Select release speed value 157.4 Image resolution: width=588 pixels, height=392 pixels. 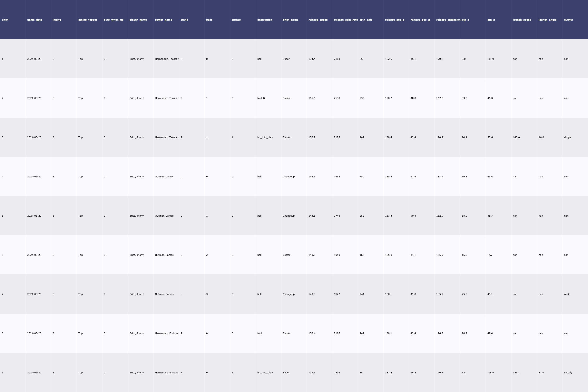tap(312, 333)
